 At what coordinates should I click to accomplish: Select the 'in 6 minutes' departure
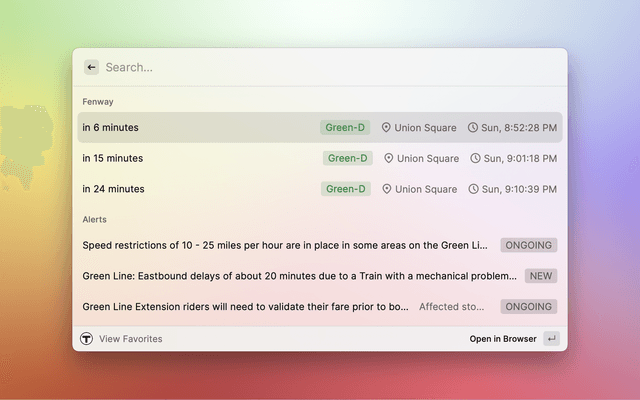pyautogui.click(x=111, y=128)
